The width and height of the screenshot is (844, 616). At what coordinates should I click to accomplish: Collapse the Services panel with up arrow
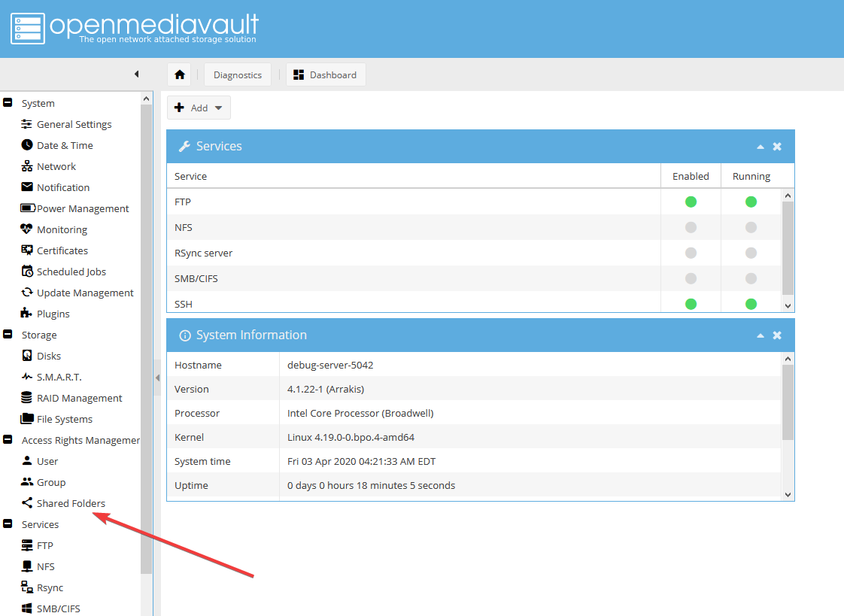(x=761, y=147)
